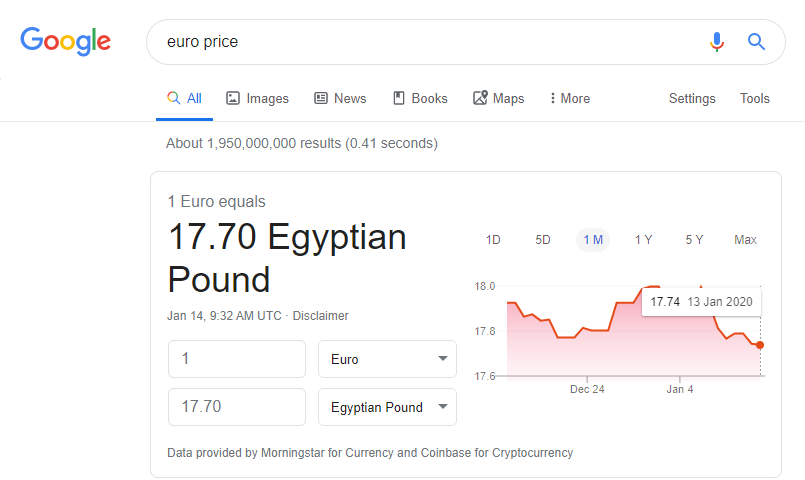Select the 1D chart range

[493, 240]
